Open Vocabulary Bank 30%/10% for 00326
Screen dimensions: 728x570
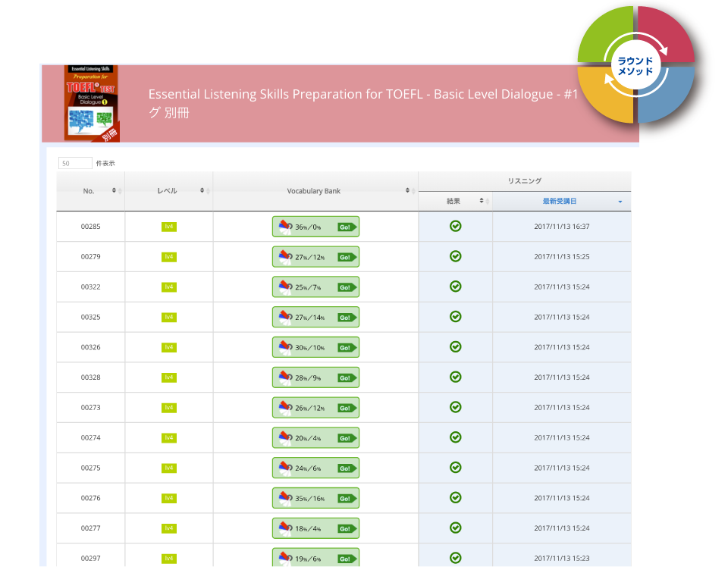[315, 348]
